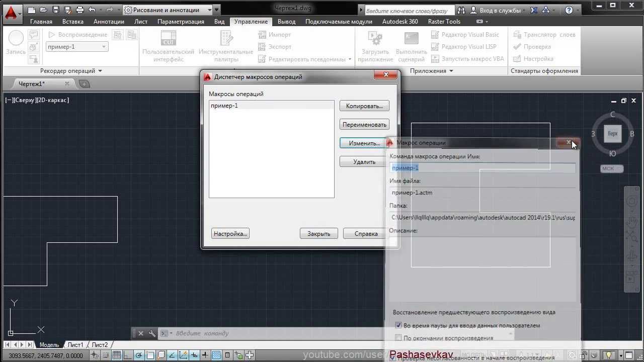This screenshot has width=644, height=362.
Task: Open Инструментальные палитры icon
Action: click(x=226, y=39)
